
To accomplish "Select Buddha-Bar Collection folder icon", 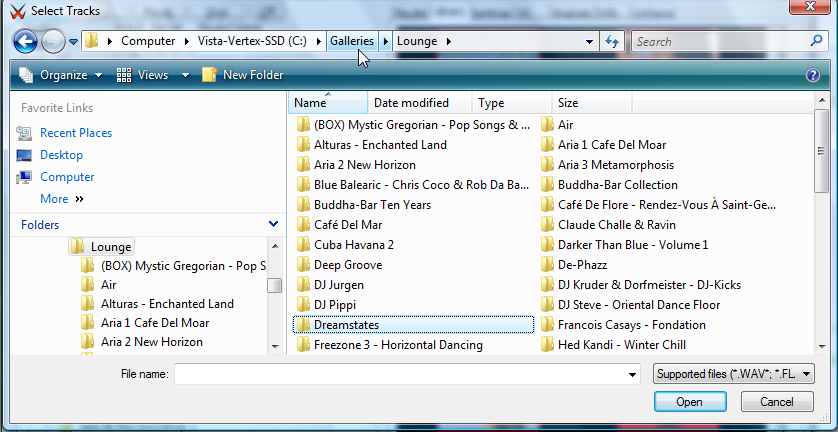I will [x=547, y=185].
